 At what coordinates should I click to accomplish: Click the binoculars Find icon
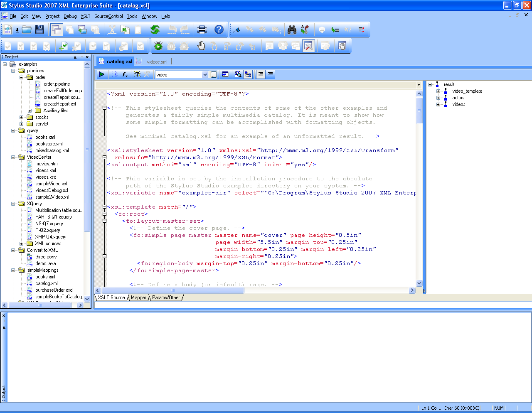(292, 29)
